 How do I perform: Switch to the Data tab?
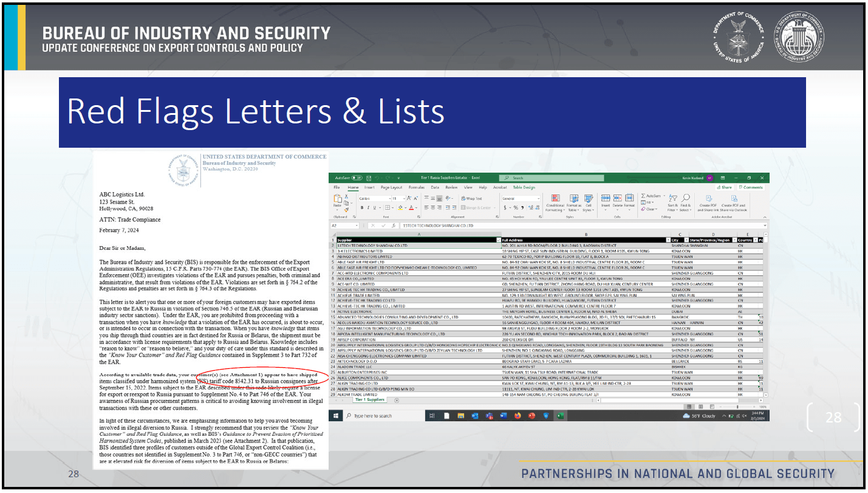point(435,187)
